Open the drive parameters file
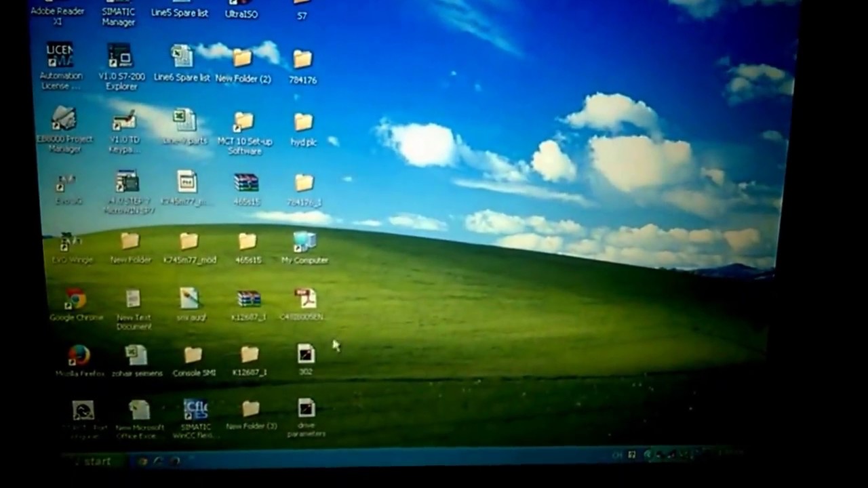 [306, 418]
